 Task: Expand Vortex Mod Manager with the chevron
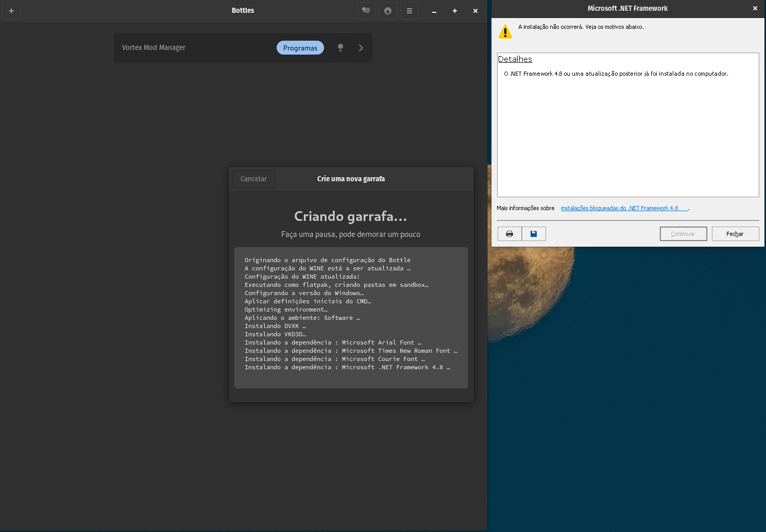361,47
